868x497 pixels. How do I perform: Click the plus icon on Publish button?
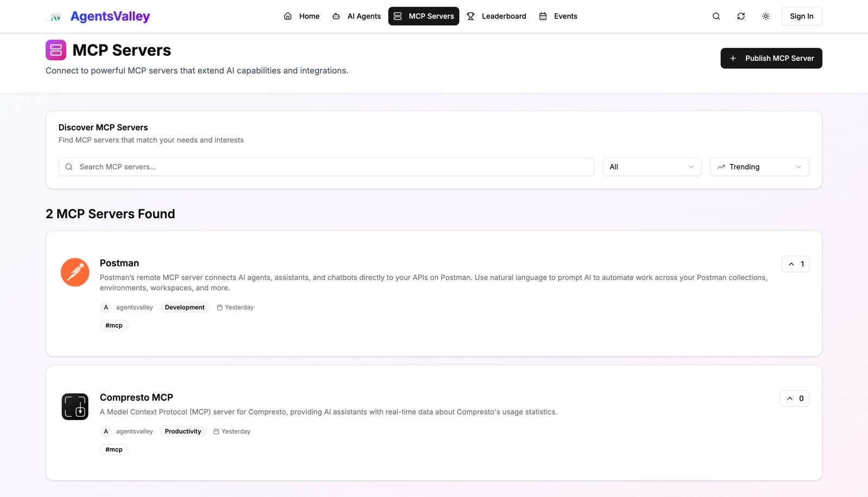[x=733, y=59]
